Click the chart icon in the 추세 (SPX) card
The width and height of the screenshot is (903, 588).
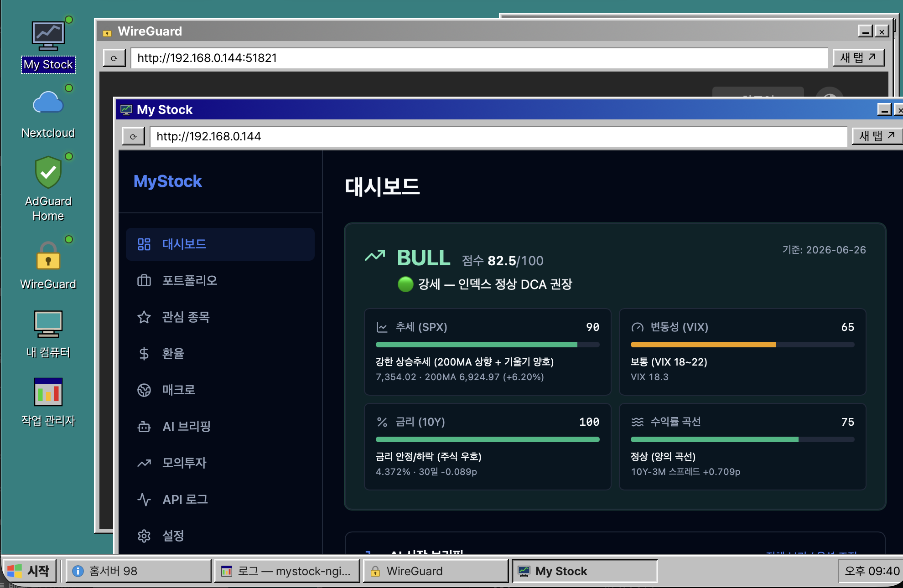point(382,327)
